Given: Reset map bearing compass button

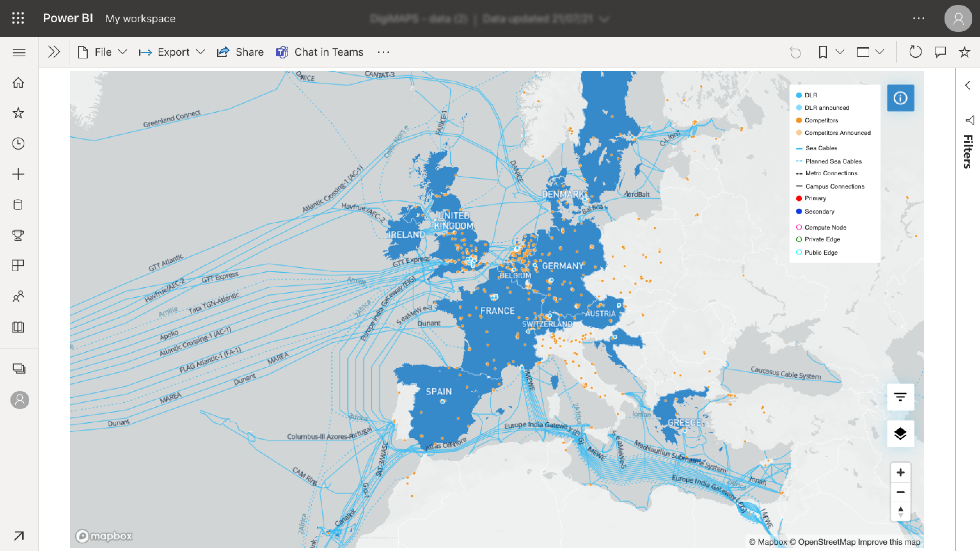Looking at the screenshot, I should pyautogui.click(x=901, y=511).
